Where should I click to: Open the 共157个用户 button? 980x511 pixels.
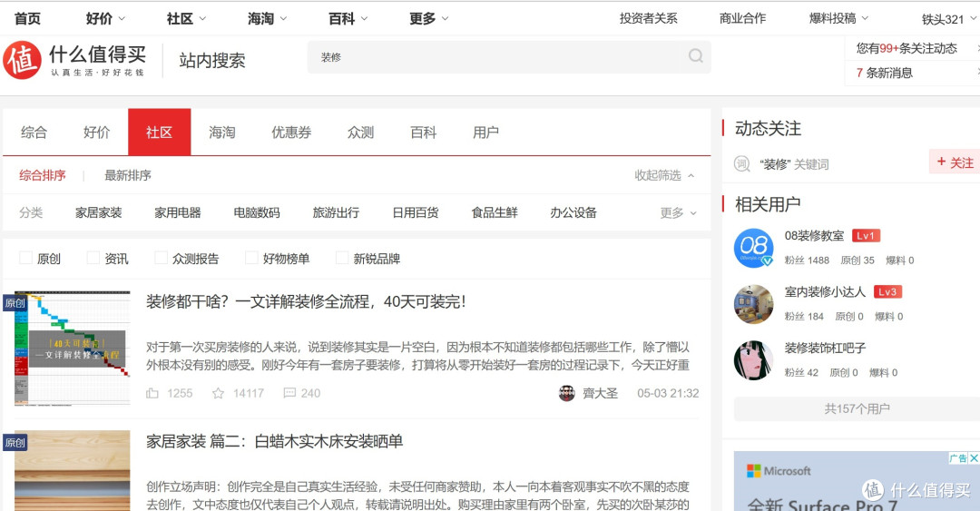click(x=857, y=408)
